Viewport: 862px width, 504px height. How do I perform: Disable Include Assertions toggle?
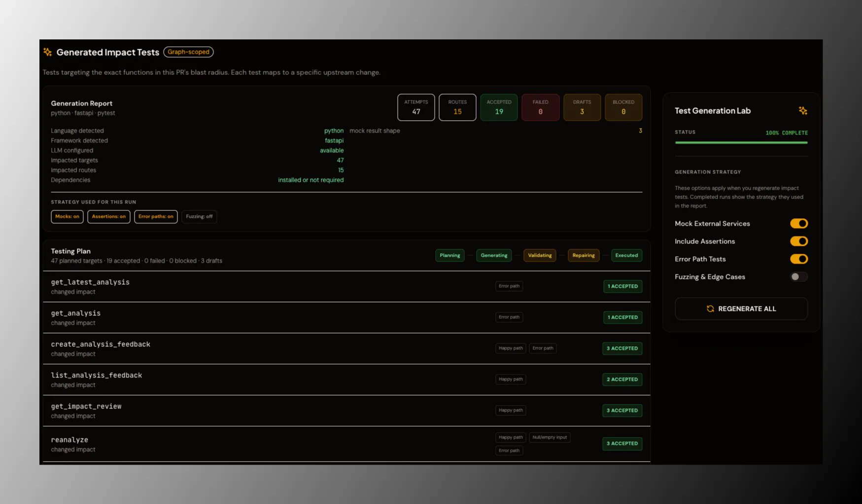[799, 241]
